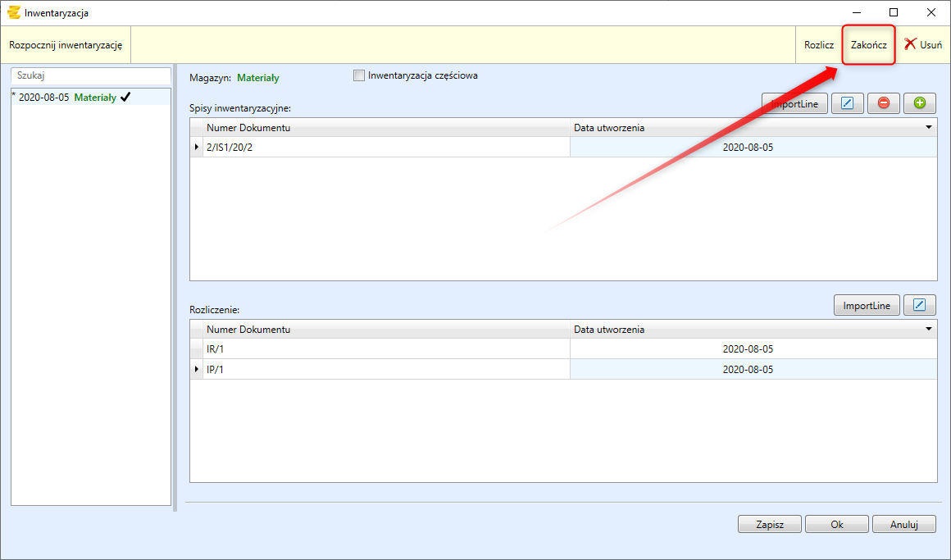Select the Rozpocznij inwentaryzację toolbar item
Image resolution: width=951 pixels, height=560 pixels.
(66, 45)
